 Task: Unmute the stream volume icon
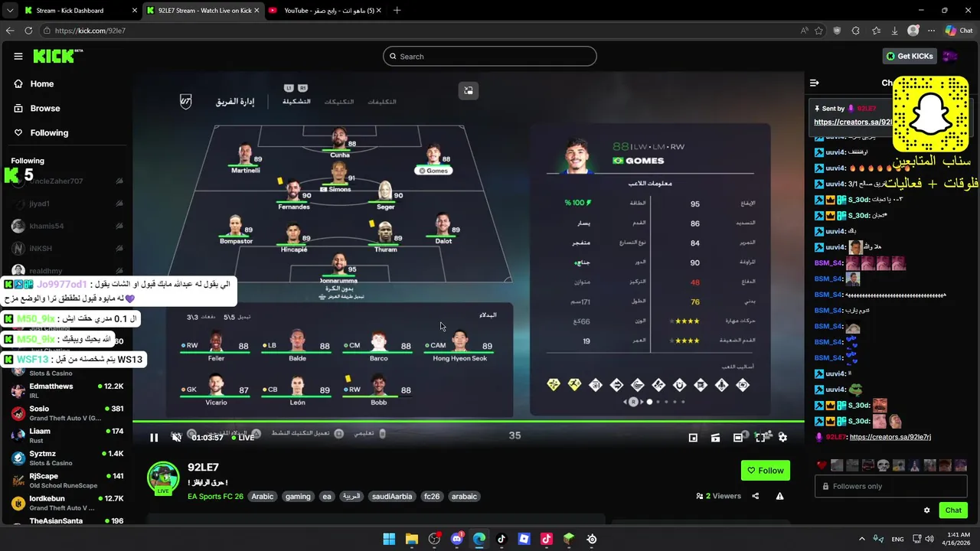(176, 438)
